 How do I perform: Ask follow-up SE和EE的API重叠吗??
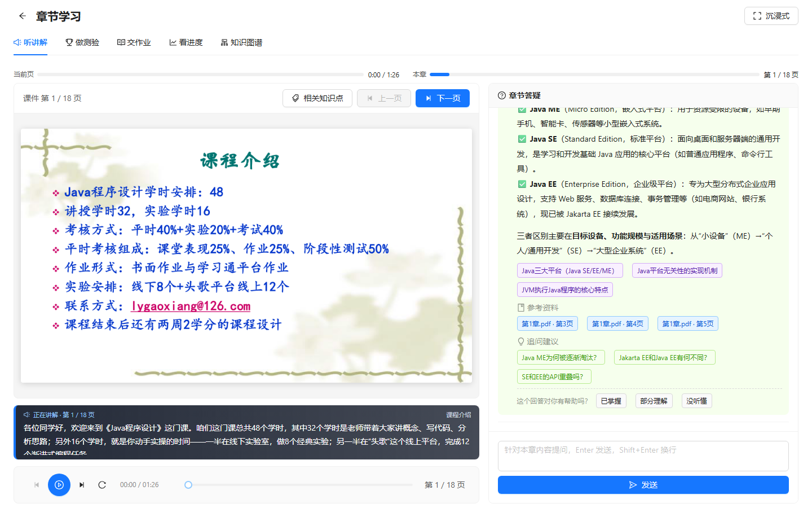554,376
